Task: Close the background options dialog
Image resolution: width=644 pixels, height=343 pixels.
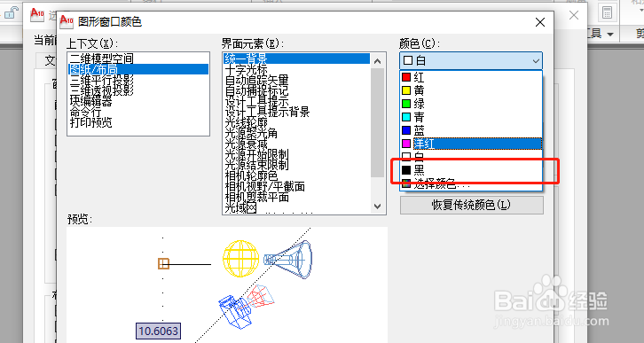Action: [574, 16]
